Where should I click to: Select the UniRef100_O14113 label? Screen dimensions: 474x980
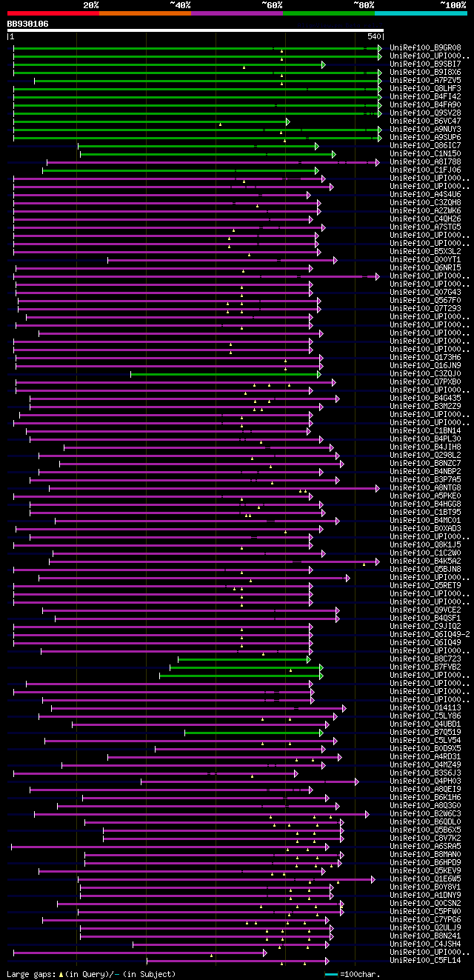point(425,707)
